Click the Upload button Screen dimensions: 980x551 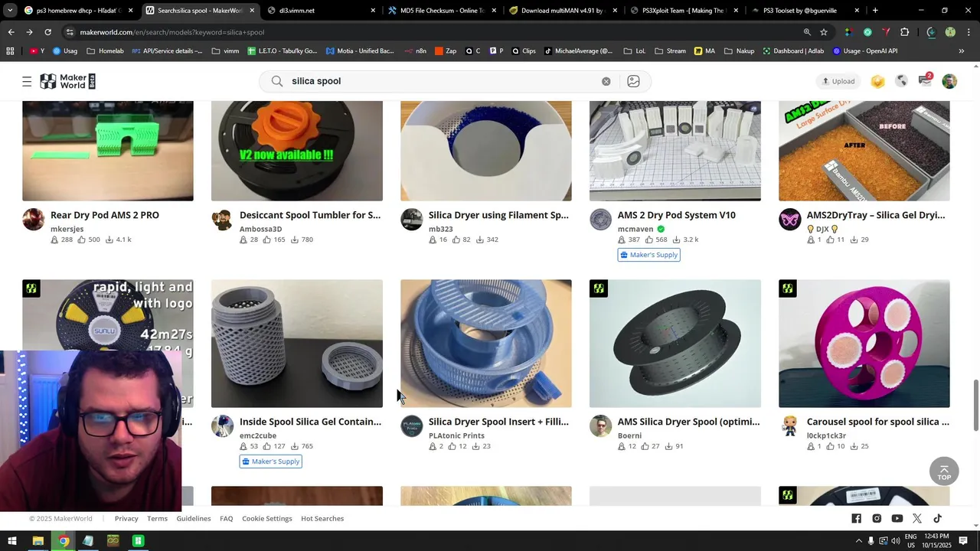(x=838, y=81)
